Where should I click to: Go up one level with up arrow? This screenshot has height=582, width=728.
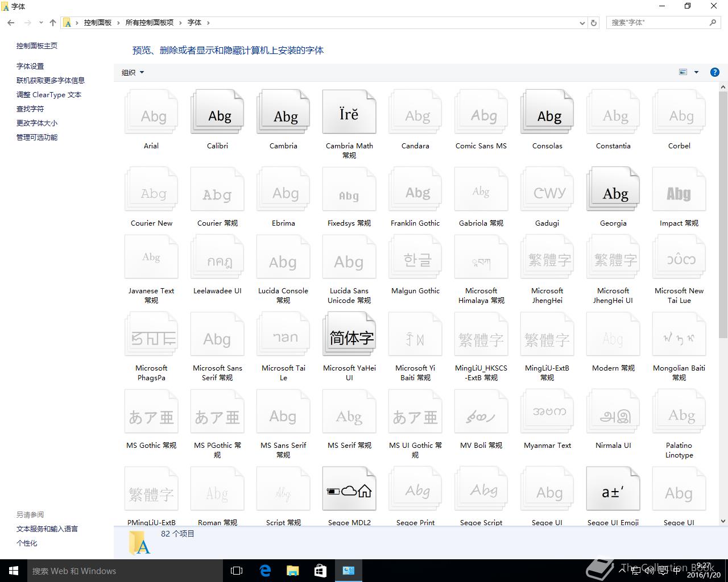coord(53,23)
